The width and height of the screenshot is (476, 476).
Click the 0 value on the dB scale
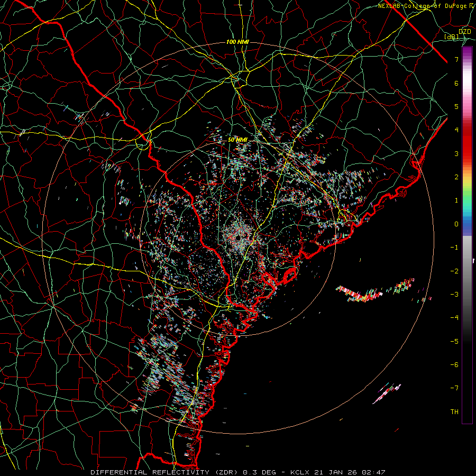(x=456, y=224)
